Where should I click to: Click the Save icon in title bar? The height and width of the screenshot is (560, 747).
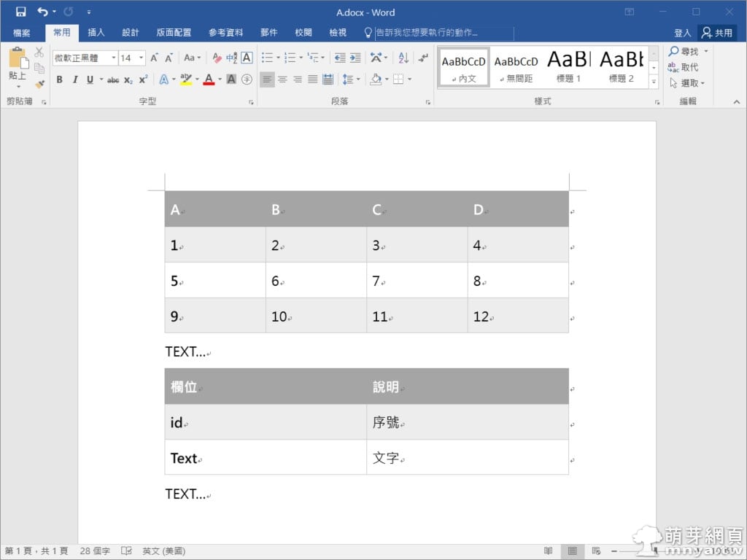20,12
